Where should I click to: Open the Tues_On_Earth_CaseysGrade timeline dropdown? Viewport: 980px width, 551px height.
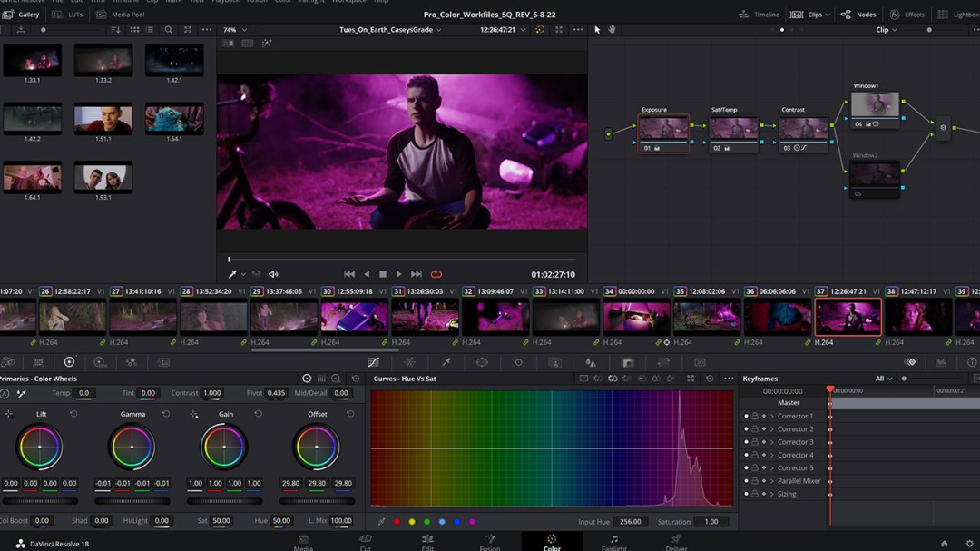[x=390, y=30]
